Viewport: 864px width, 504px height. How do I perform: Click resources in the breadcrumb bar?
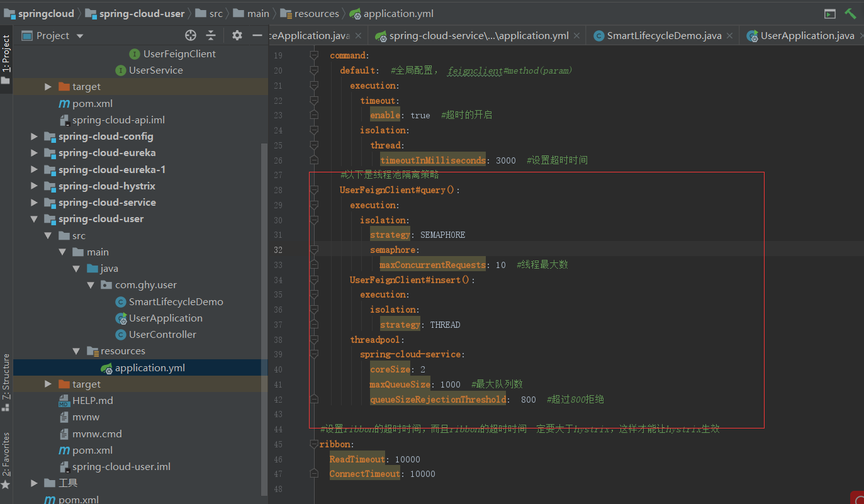coord(310,13)
